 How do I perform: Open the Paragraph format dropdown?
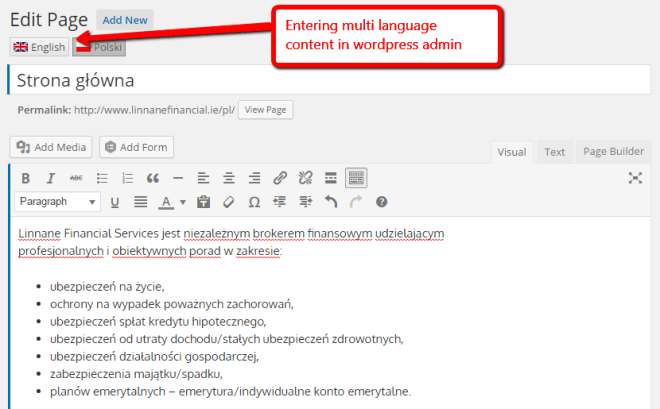click(57, 202)
